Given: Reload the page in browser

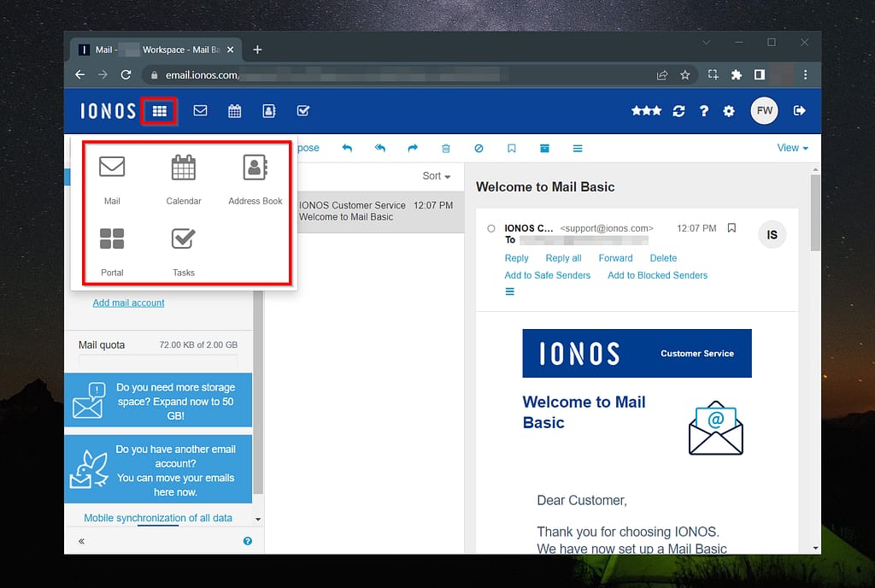Looking at the screenshot, I should 126,74.
